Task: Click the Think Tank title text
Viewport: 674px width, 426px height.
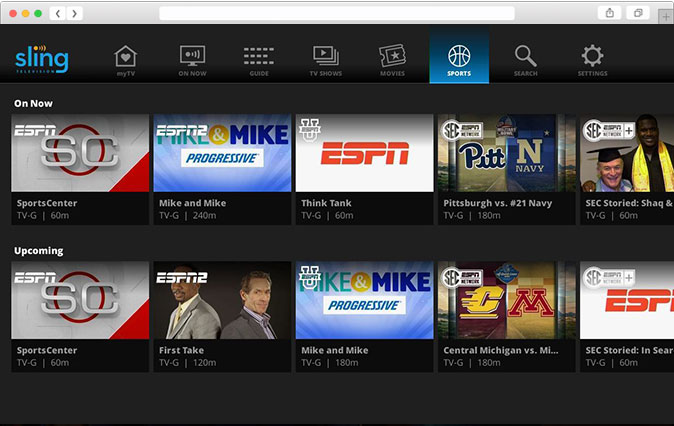Action: pos(326,203)
